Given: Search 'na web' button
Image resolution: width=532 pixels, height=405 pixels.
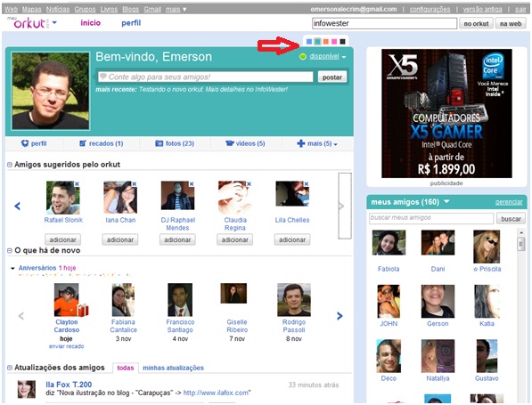Looking at the screenshot, I should pos(511,24).
